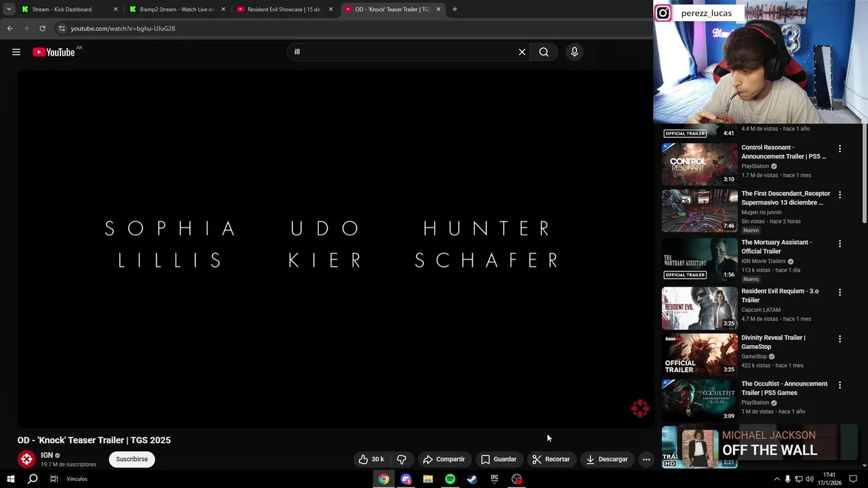Screen dimensions: 868x488
Task: Open the IGN channel name link
Action: tap(47, 455)
